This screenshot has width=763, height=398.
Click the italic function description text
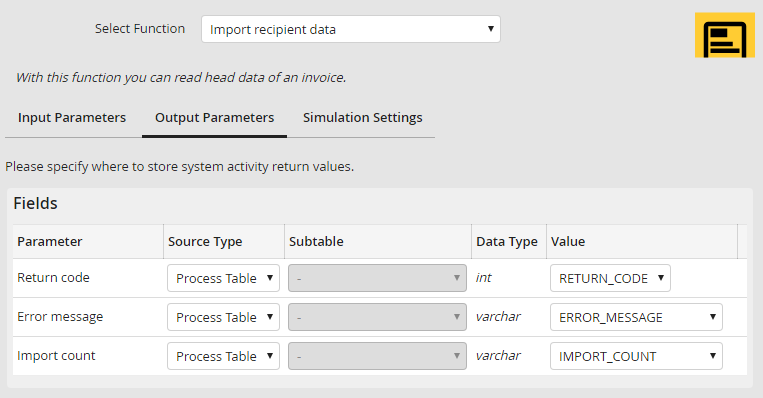[x=181, y=77]
